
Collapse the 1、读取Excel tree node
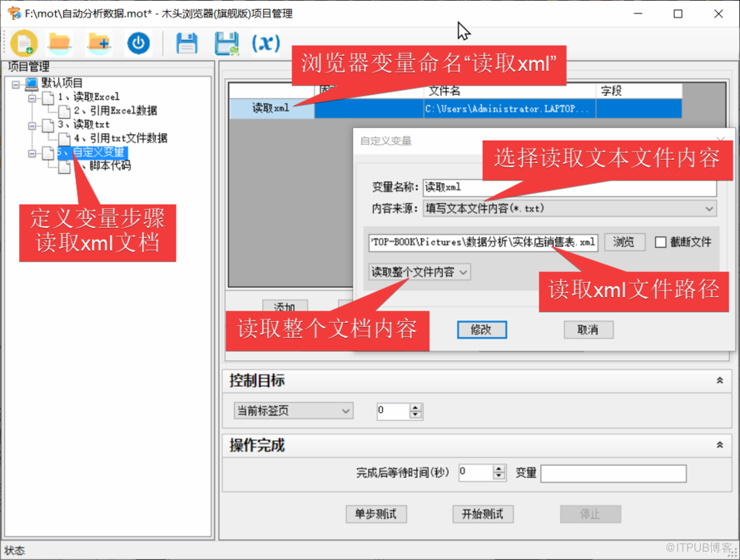tap(32, 98)
